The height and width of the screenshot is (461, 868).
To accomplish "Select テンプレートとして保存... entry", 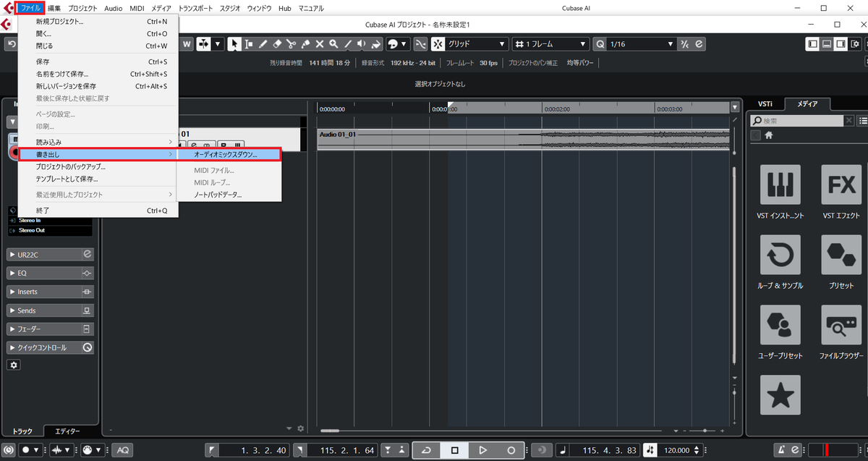I will (98, 179).
